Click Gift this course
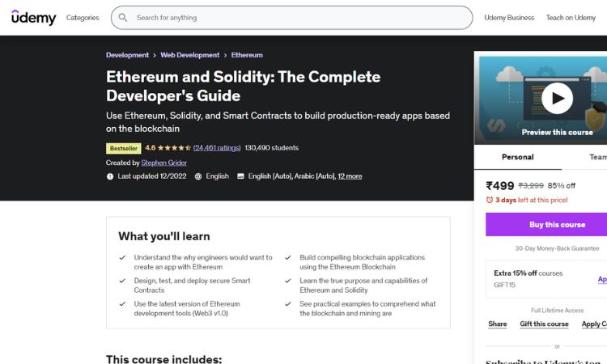This screenshot has width=607, height=364. coord(544,324)
